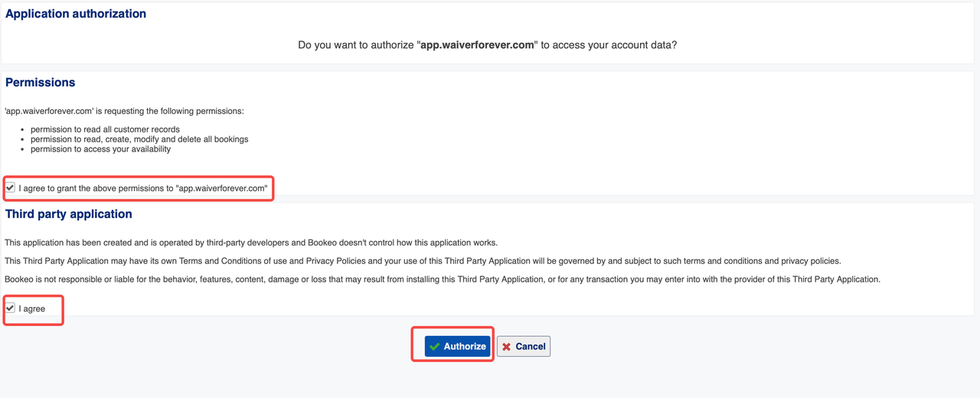This screenshot has width=980, height=398.
Task: Click the "Application authorization" heading
Action: coord(76,14)
